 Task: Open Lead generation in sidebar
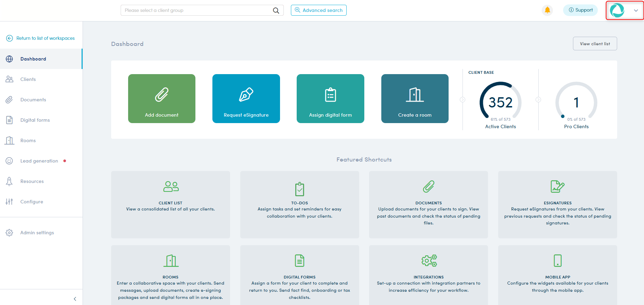39,161
